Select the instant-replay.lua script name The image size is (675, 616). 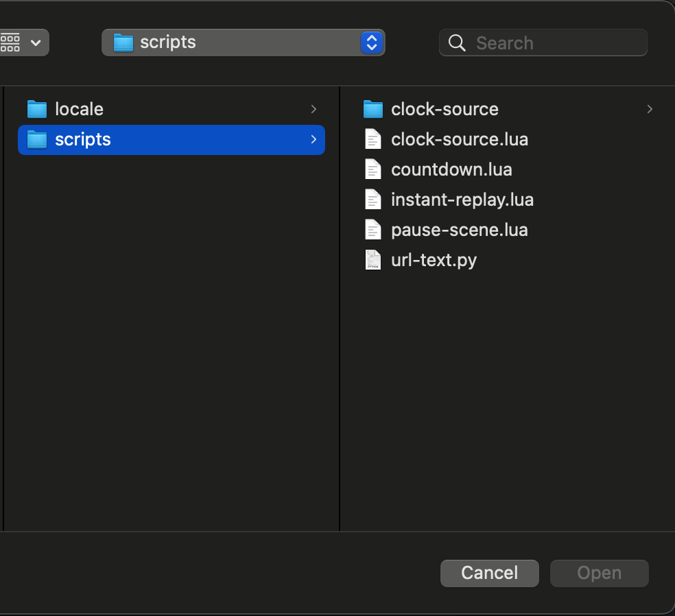tap(462, 200)
